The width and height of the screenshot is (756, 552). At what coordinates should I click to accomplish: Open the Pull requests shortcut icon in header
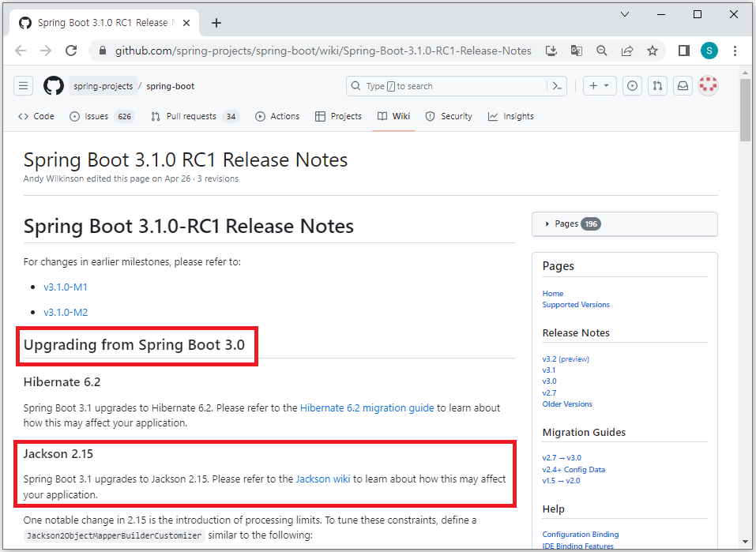coord(657,86)
